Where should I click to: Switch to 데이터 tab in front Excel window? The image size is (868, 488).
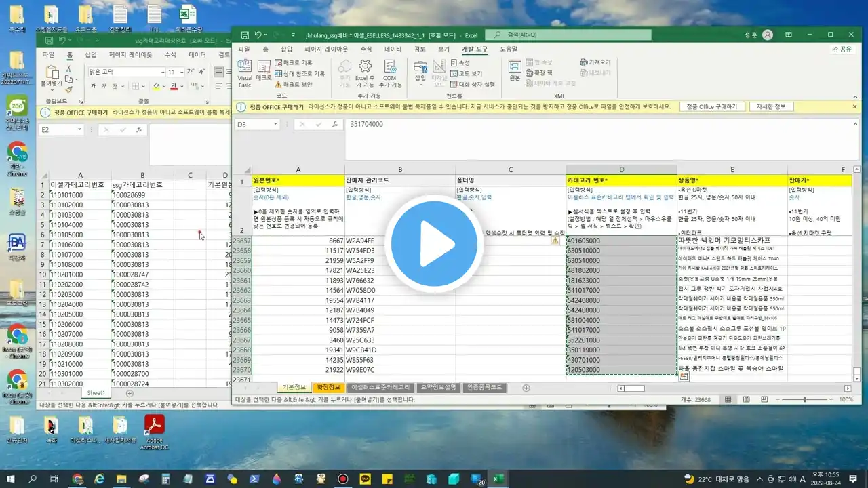[393, 49]
